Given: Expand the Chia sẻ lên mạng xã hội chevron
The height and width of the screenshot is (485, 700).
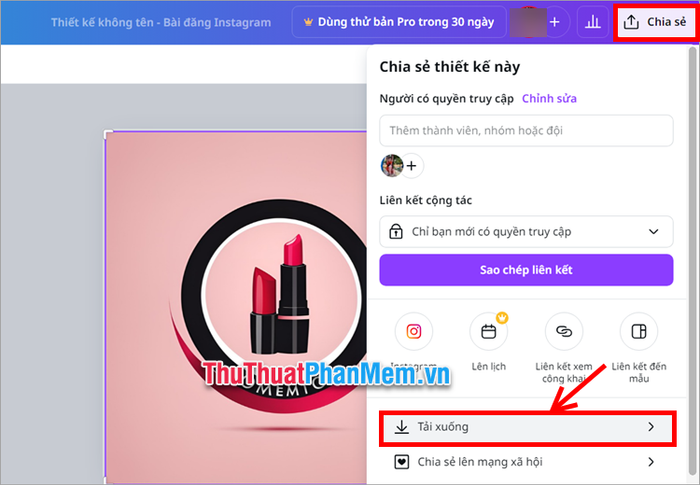Looking at the screenshot, I should (x=651, y=462).
